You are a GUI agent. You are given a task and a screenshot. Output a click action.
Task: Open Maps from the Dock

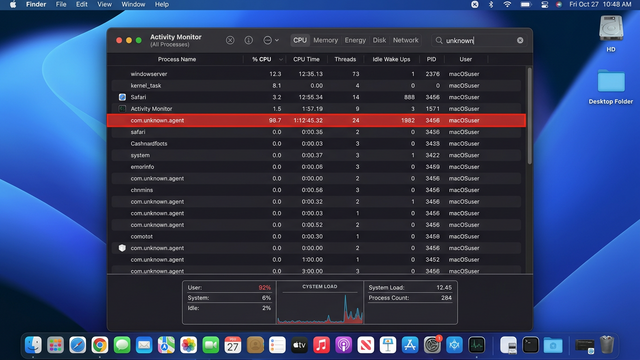pos(166,345)
